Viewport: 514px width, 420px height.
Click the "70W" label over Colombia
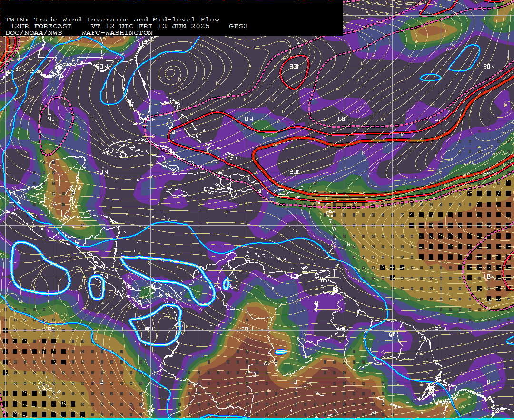247,329
